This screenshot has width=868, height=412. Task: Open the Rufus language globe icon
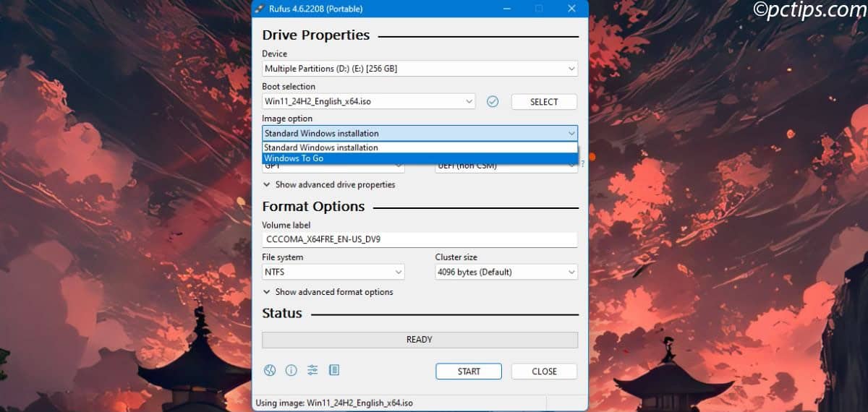click(270, 371)
